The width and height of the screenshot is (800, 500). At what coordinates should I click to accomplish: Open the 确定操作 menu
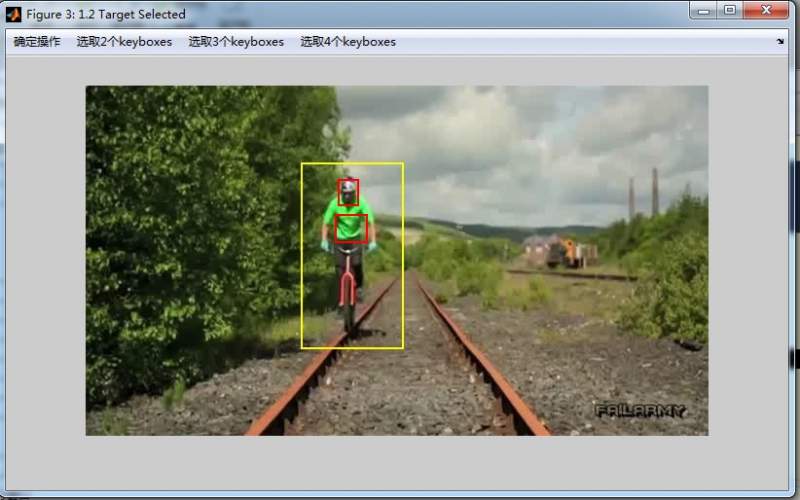click(x=37, y=42)
